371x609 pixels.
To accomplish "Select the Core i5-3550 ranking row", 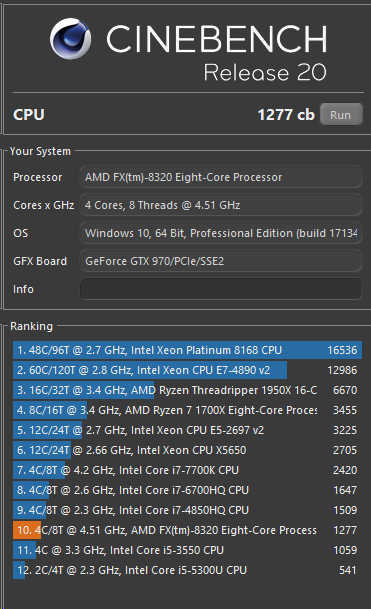I will click(x=187, y=550).
